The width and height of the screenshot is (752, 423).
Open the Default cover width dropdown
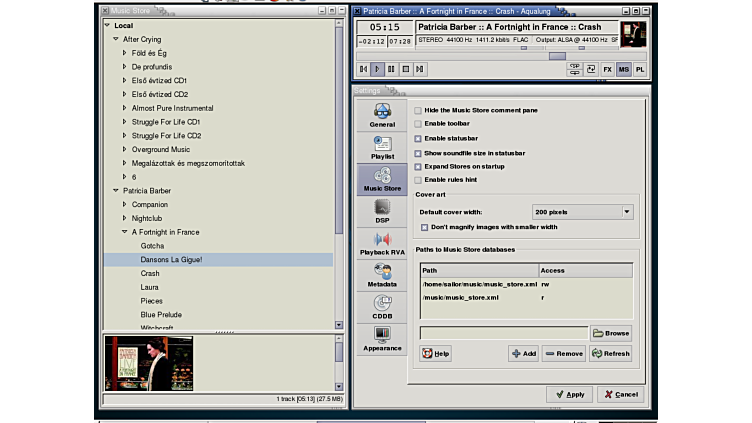click(x=582, y=212)
